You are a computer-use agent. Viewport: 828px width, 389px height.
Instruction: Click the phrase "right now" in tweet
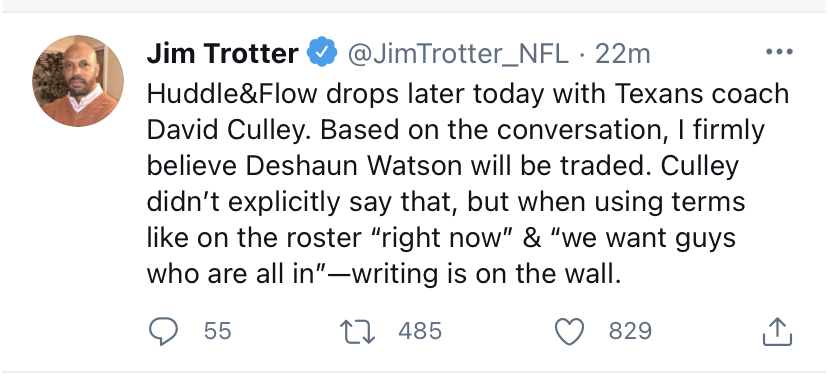(x=437, y=238)
